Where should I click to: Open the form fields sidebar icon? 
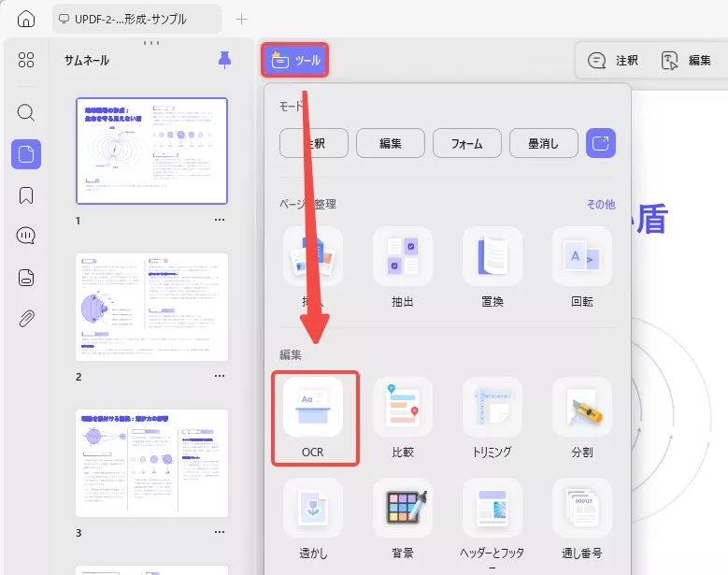(26, 278)
